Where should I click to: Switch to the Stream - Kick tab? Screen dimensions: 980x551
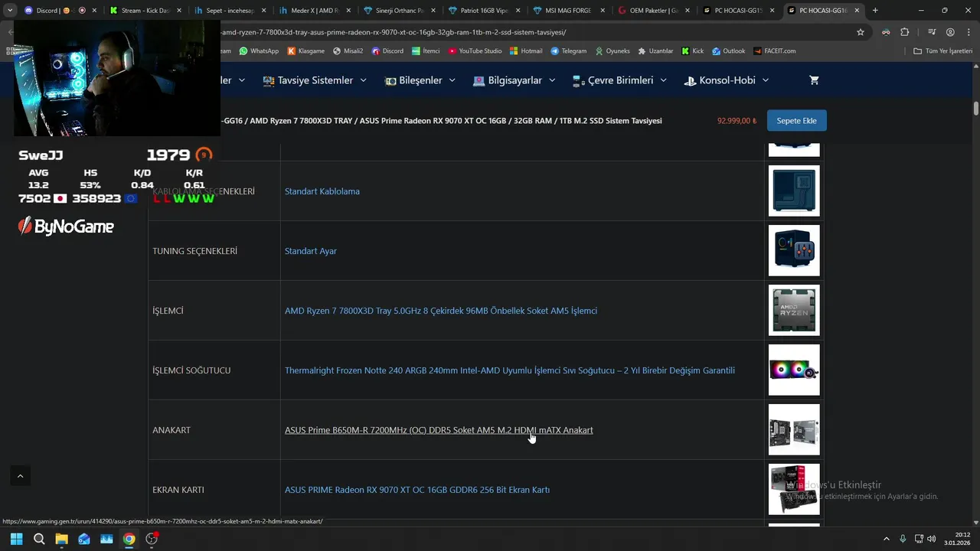tap(145, 11)
